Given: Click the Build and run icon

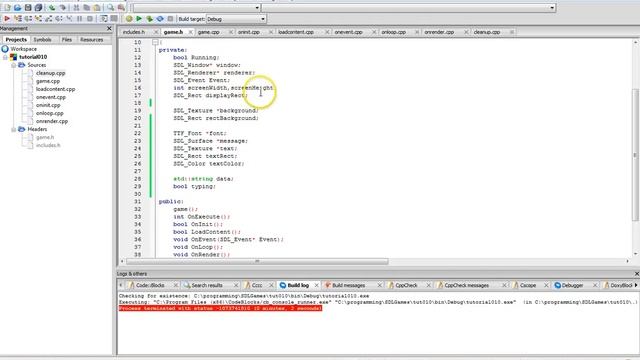Looking at the screenshot, I should click(149, 19).
